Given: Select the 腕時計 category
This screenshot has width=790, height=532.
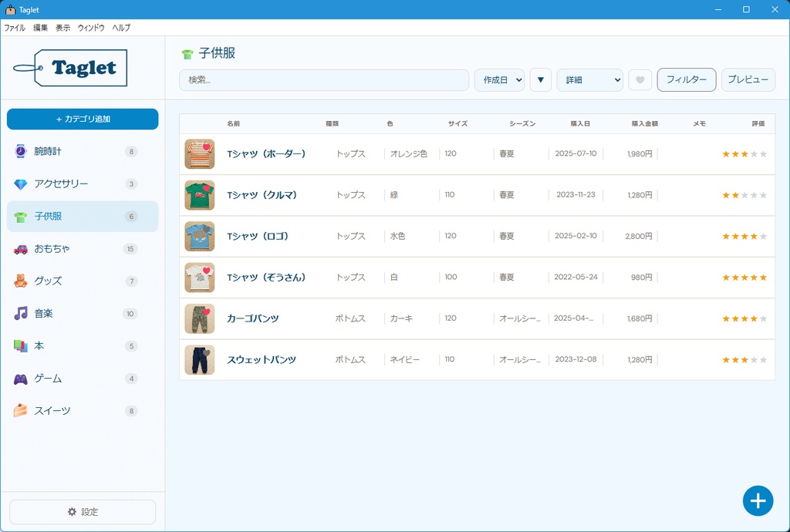Looking at the screenshot, I should coord(83,151).
